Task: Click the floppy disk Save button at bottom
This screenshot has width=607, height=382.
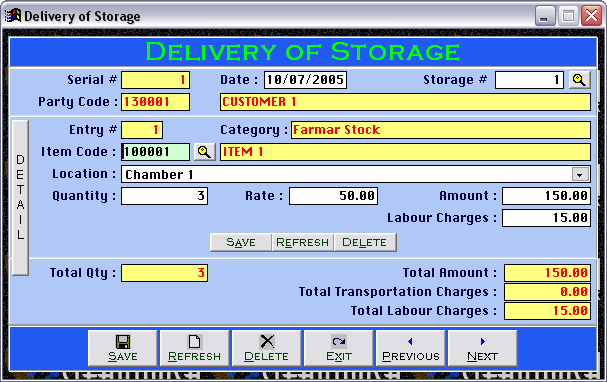Action: point(123,348)
